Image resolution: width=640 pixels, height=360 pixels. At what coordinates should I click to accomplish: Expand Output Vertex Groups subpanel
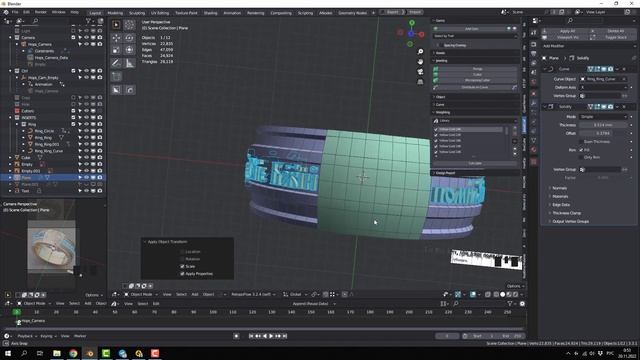[570, 221]
